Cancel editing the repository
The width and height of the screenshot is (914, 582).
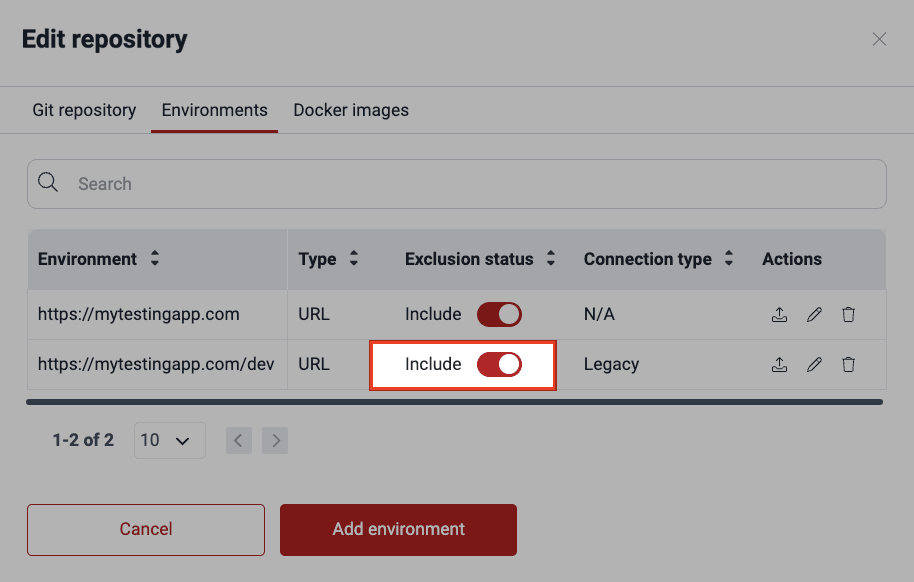[145, 530]
